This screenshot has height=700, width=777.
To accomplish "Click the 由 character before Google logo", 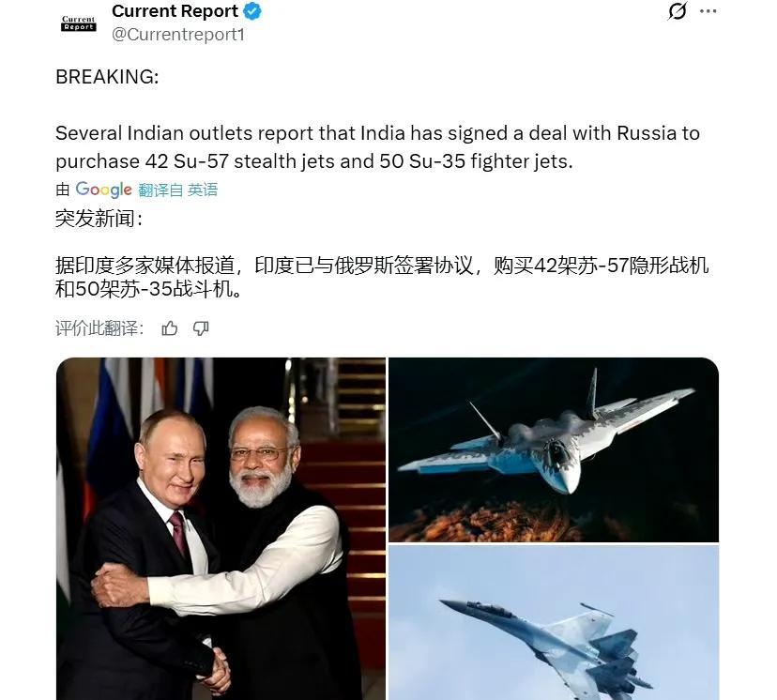I will 63,190.
